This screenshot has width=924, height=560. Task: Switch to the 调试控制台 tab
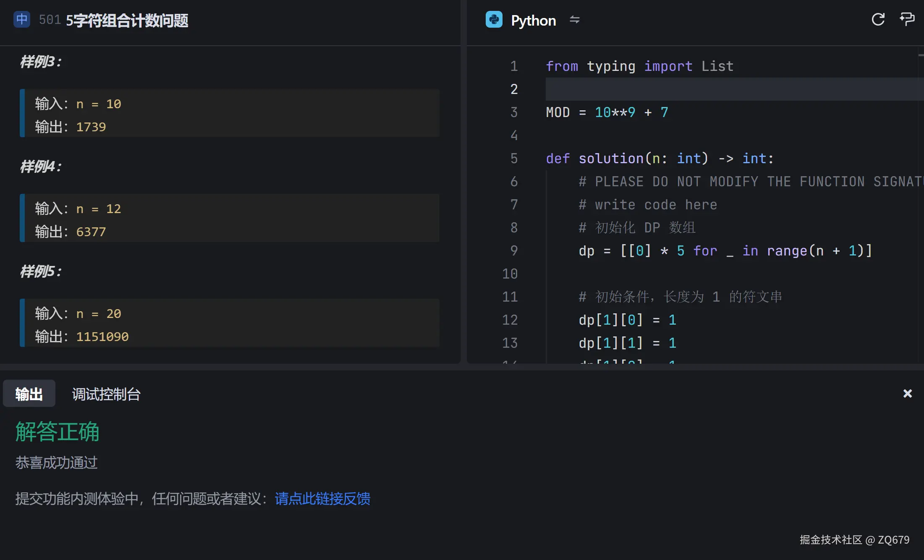click(106, 394)
